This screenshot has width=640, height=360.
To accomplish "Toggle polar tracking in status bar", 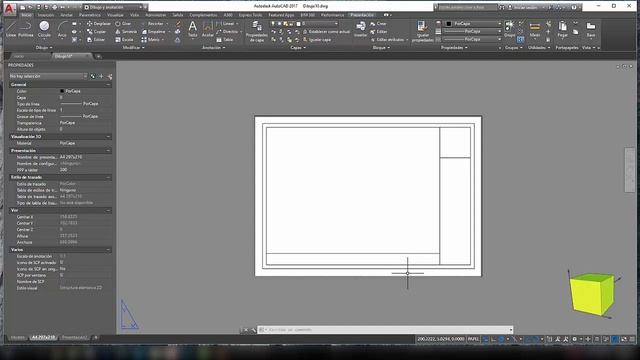I will 501,339.
